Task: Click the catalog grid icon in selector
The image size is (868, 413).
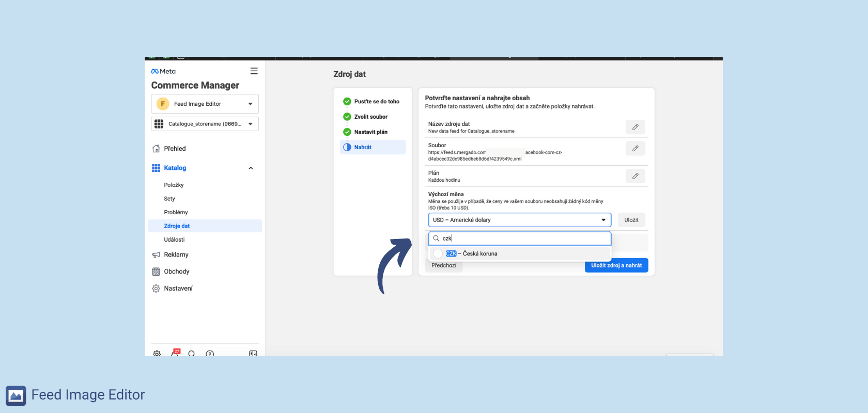Action: pyautogui.click(x=159, y=124)
